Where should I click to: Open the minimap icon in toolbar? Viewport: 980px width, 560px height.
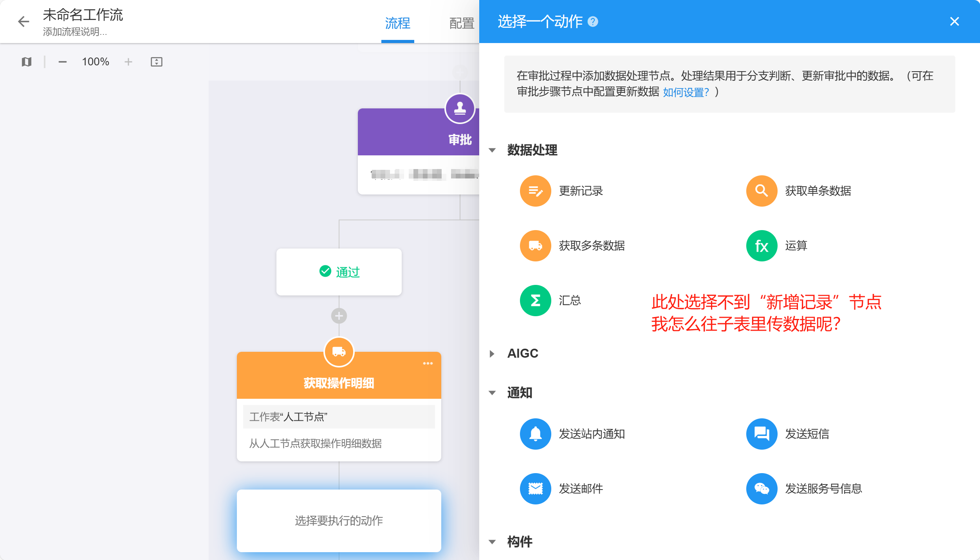pos(27,62)
